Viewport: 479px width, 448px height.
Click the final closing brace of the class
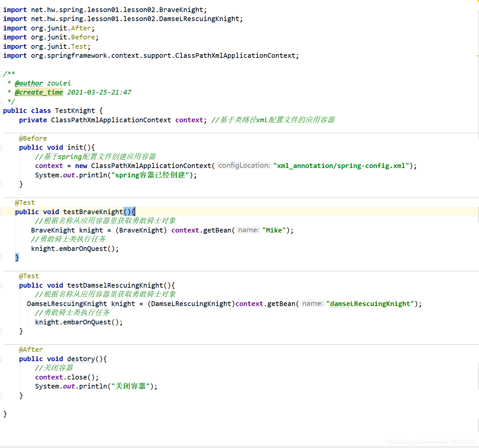pyautogui.click(x=5, y=414)
